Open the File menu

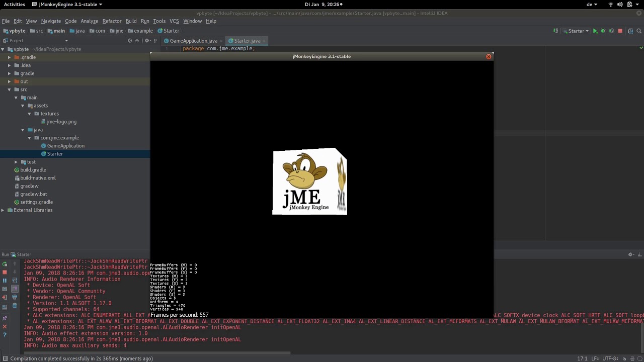[6, 21]
